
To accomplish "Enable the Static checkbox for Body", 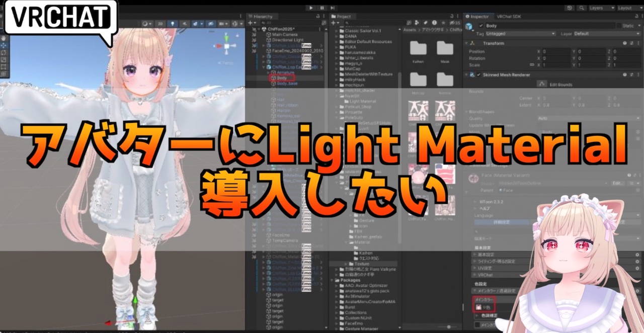I will click(x=618, y=26).
